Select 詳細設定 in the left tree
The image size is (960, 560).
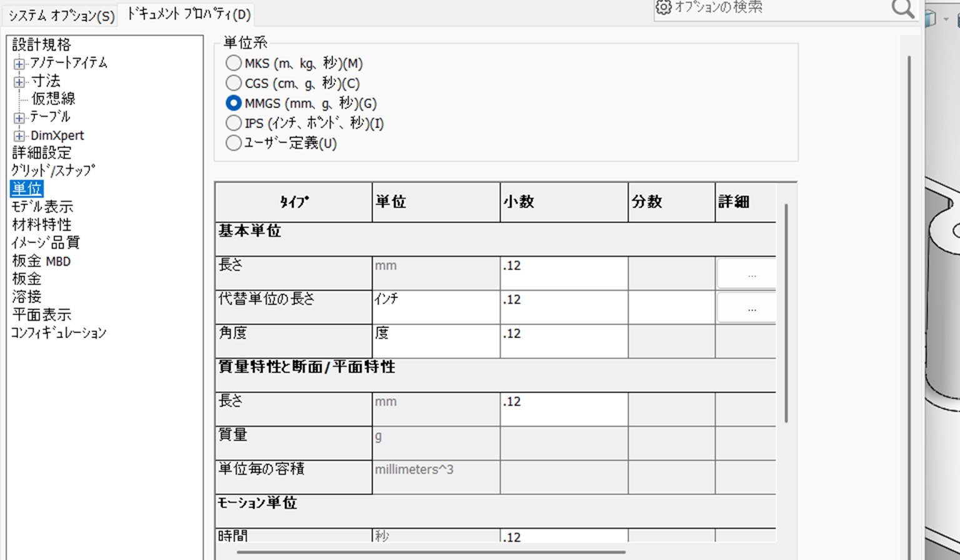tap(42, 152)
